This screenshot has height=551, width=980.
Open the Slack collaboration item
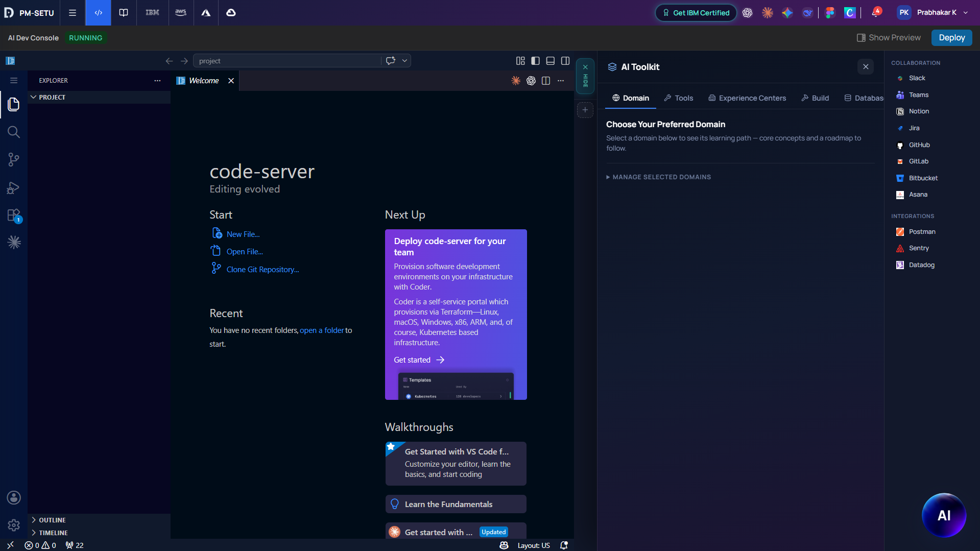pos(917,78)
